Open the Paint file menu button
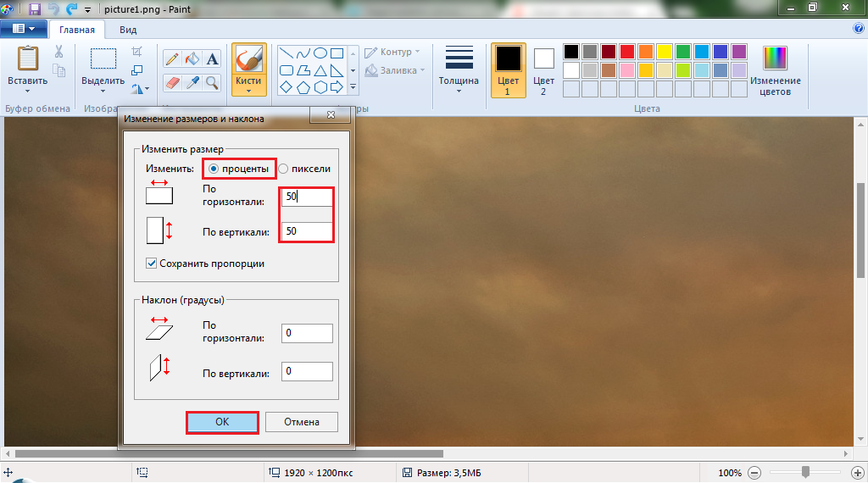Viewport: 868px width, 483px height. click(23, 29)
